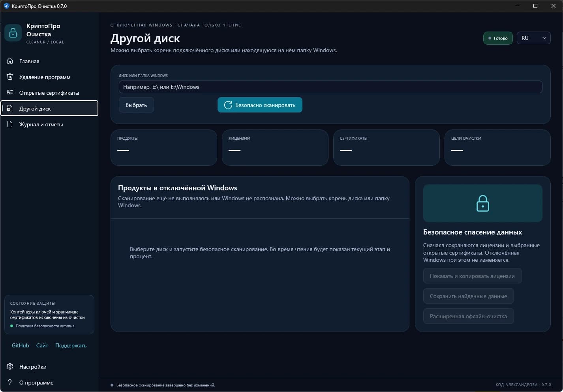This screenshot has width=563, height=392.
Task: Switch to Открытые сертификаты section
Action: point(49,93)
